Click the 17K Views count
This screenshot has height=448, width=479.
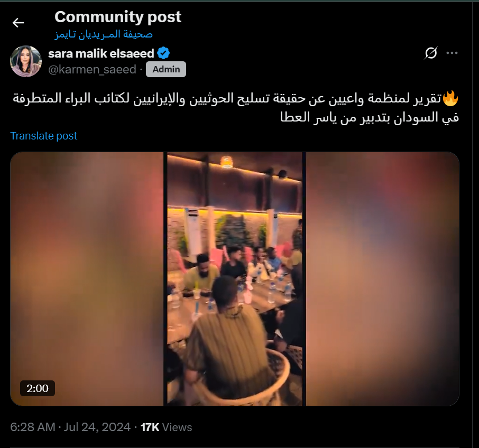[166, 427]
